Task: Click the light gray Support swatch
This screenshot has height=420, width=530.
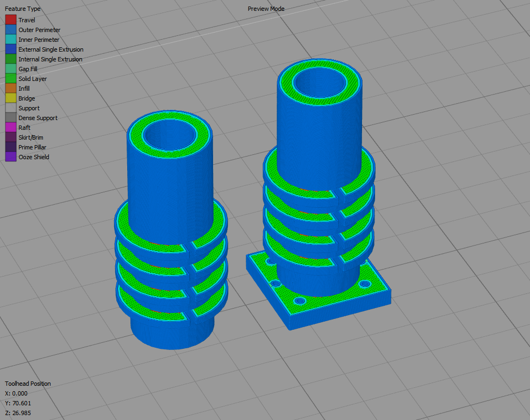Action: (x=11, y=108)
